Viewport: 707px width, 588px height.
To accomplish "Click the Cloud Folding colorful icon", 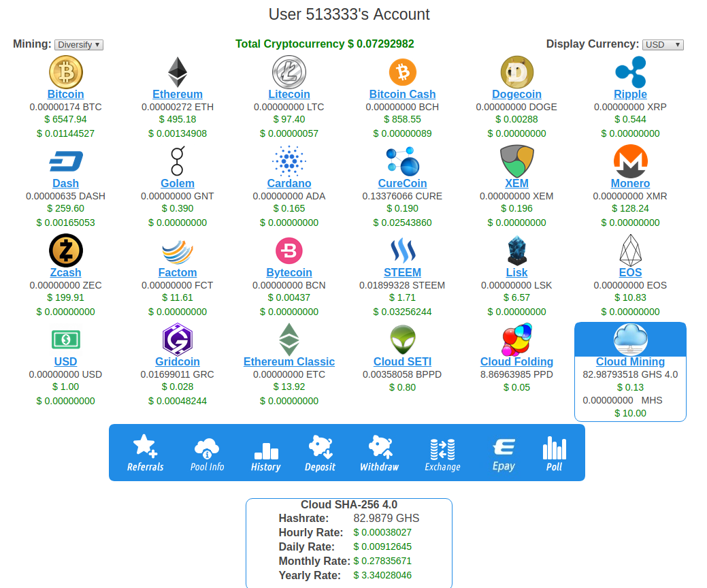I will [516, 340].
